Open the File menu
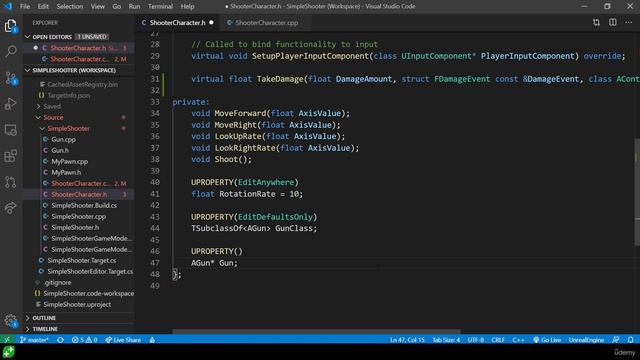640x360 pixels. pos(25,7)
